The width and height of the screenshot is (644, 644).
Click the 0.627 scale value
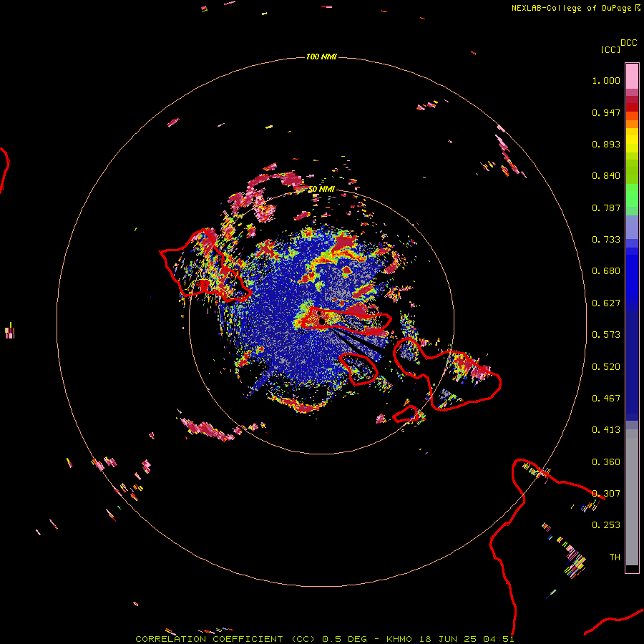[x=606, y=303]
